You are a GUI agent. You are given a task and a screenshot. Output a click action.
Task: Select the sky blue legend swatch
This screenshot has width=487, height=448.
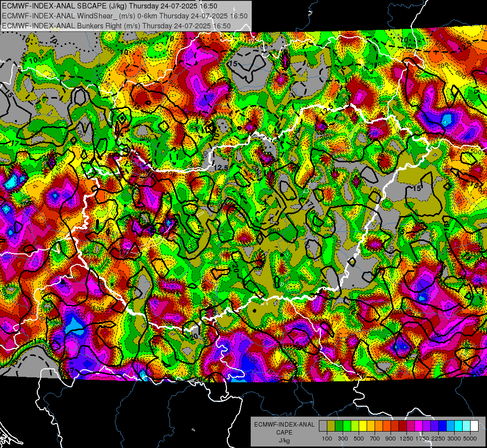450,426
